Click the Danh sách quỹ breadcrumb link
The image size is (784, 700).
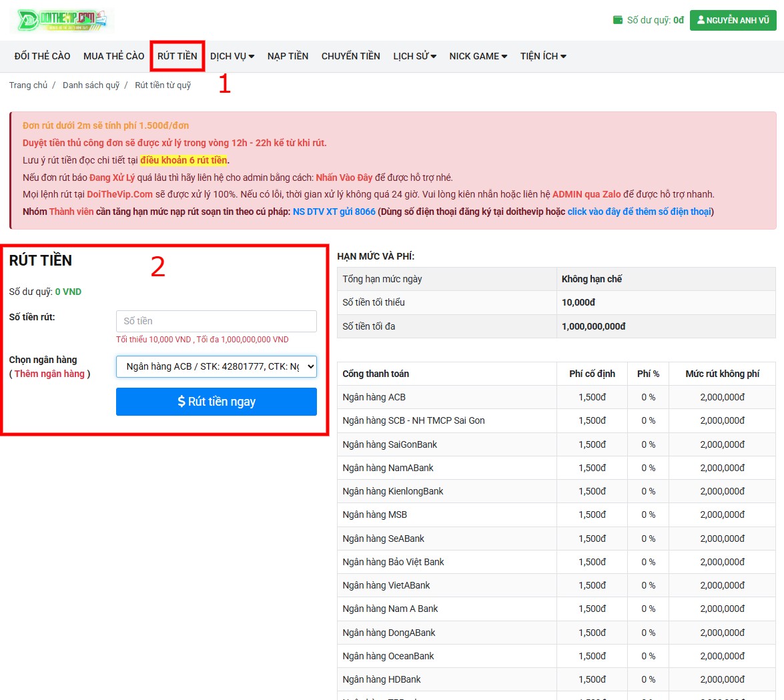91,85
